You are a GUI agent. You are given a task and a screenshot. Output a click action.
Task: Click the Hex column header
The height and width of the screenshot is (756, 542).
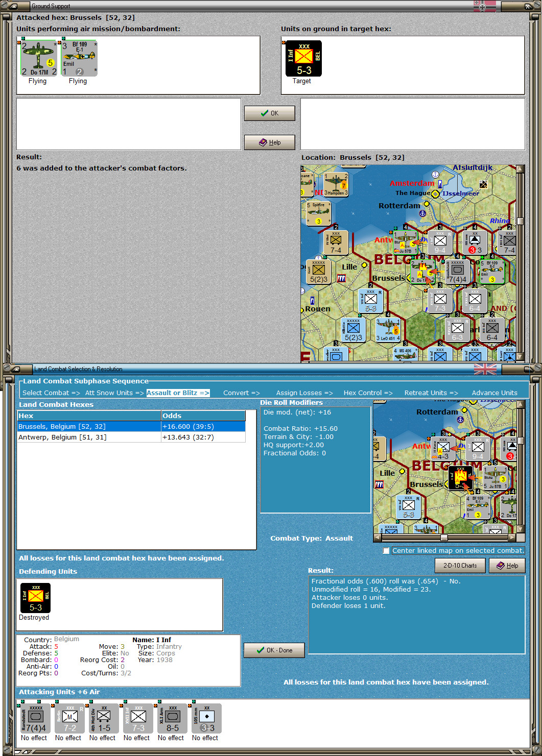point(89,416)
